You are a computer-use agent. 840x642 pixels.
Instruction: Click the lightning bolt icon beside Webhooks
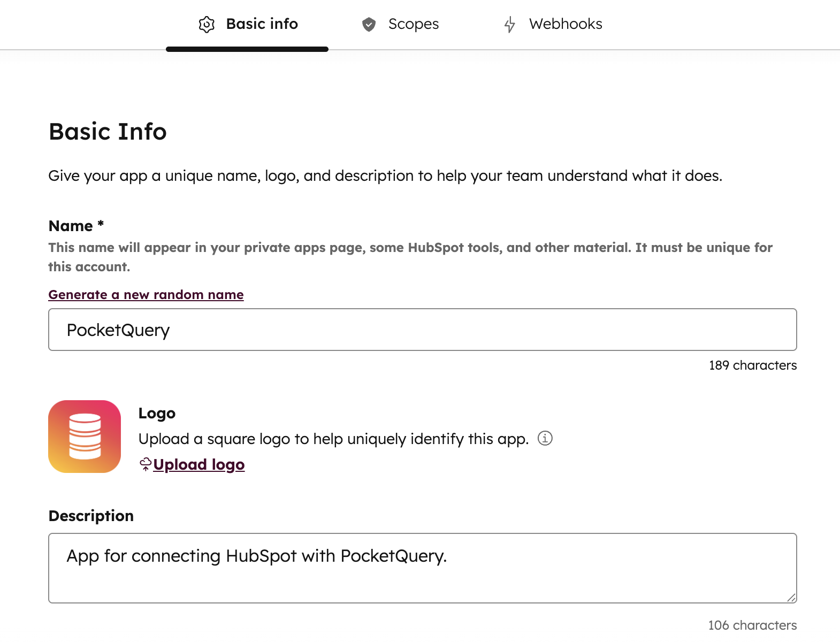point(510,25)
